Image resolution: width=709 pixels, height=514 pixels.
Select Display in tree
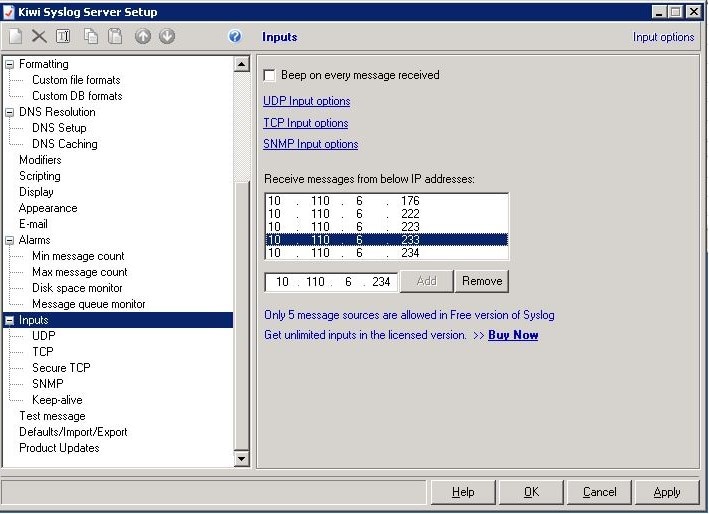coord(36,192)
